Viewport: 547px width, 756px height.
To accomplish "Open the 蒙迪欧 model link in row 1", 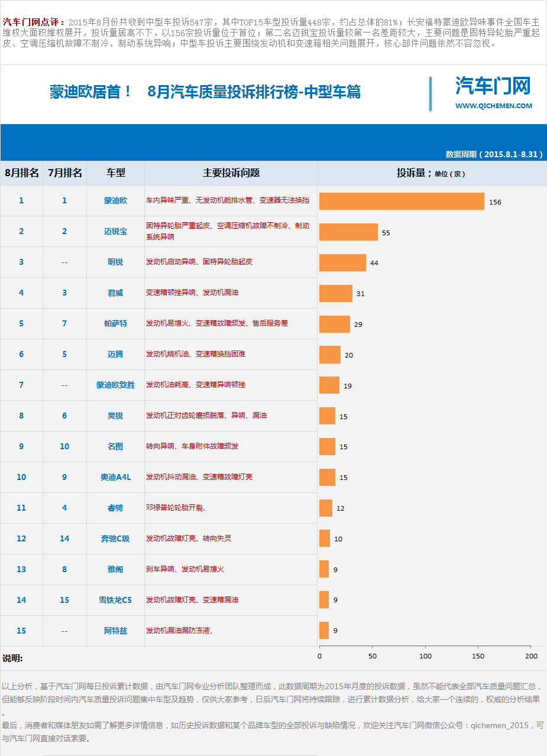I will [x=116, y=201].
